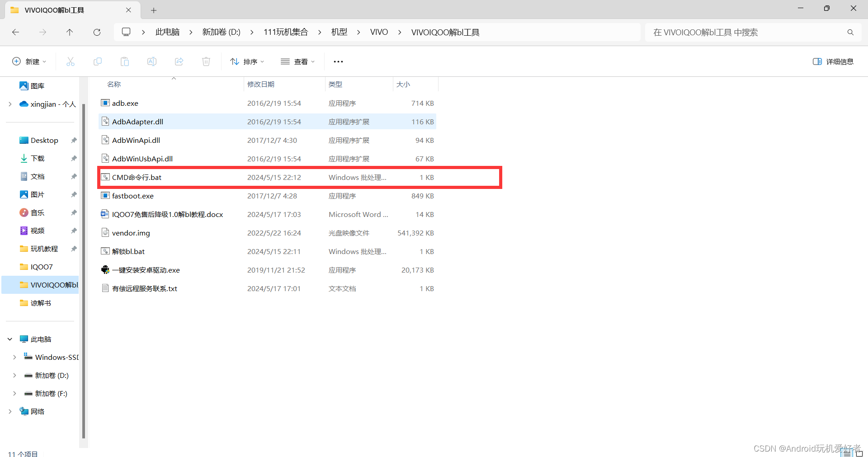Open the VIVO breadcrumb link

pyautogui.click(x=379, y=32)
